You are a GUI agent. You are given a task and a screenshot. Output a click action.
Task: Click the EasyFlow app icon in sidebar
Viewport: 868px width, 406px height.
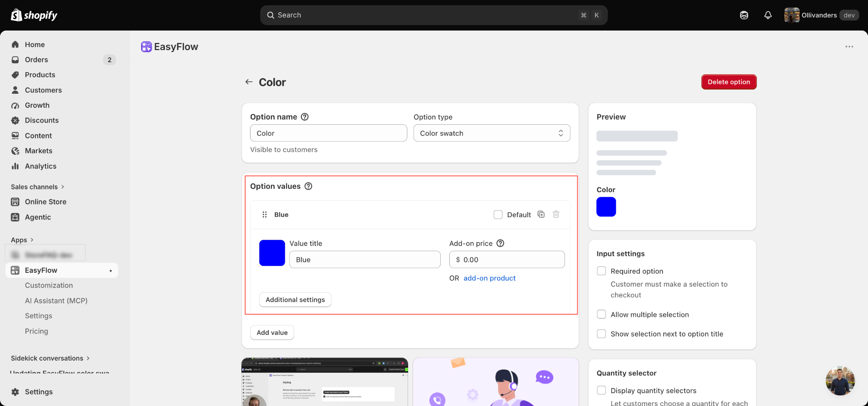[x=15, y=270]
